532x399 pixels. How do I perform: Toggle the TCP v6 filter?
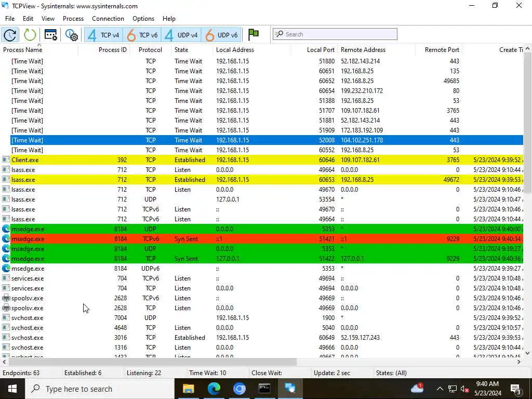(142, 35)
